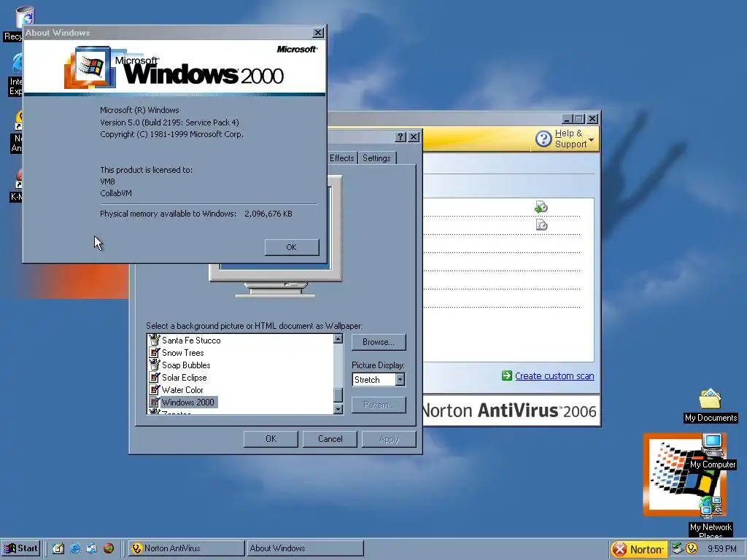Open the red-green globe quick launch icon

[x=109, y=548]
